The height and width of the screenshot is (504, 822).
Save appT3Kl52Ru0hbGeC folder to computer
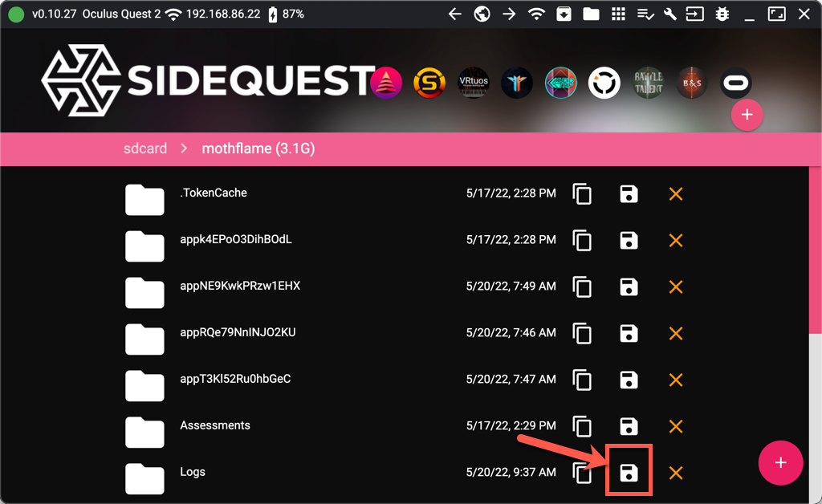pos(629,380)
